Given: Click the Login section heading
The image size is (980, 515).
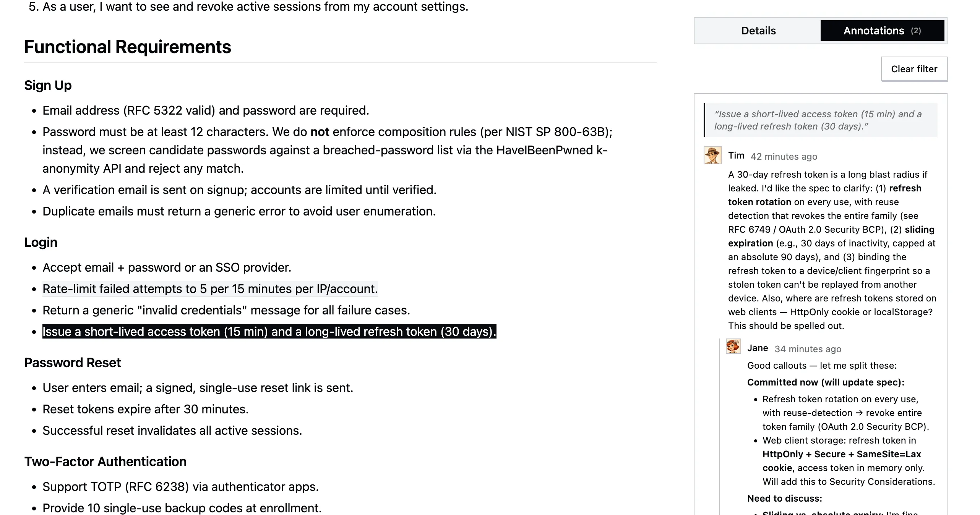Looking at the screenshot, I should click(x=41, y=242).
